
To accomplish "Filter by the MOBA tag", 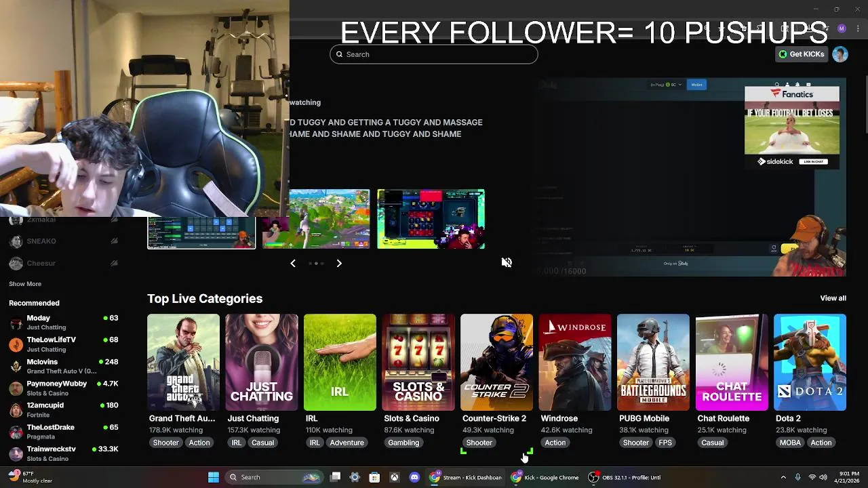I will click(x=790, y=443).
